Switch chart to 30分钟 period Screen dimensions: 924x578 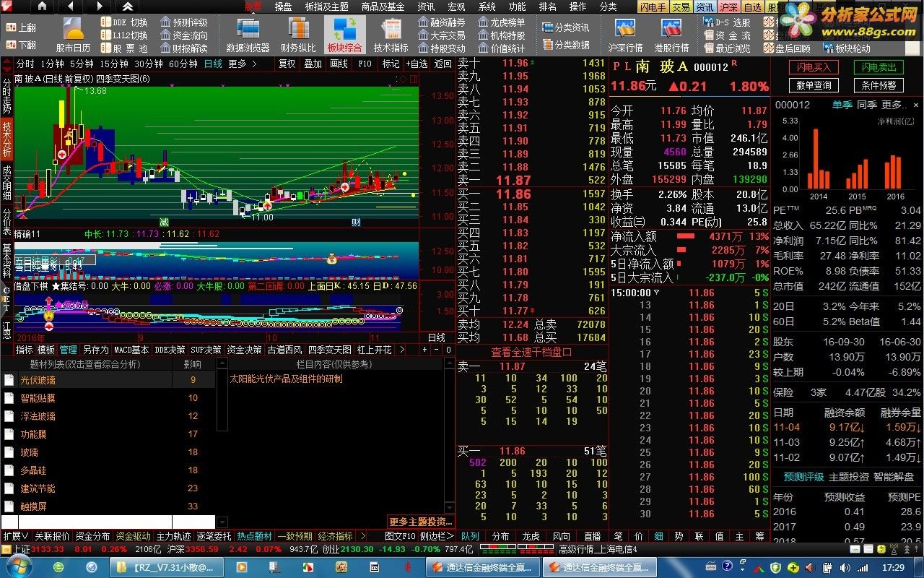pos(149,64)
